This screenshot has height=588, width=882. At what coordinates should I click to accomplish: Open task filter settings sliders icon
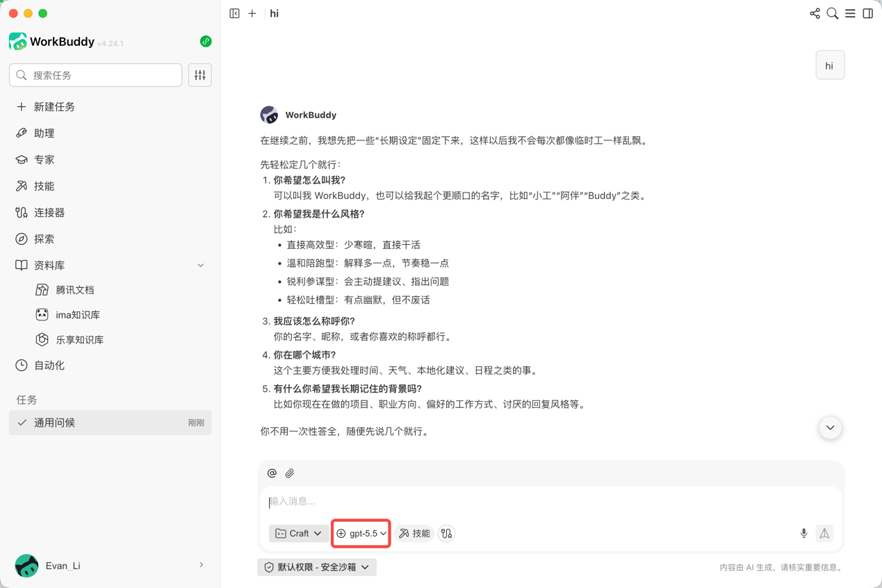pyautogui.click(x=200, y=75)
